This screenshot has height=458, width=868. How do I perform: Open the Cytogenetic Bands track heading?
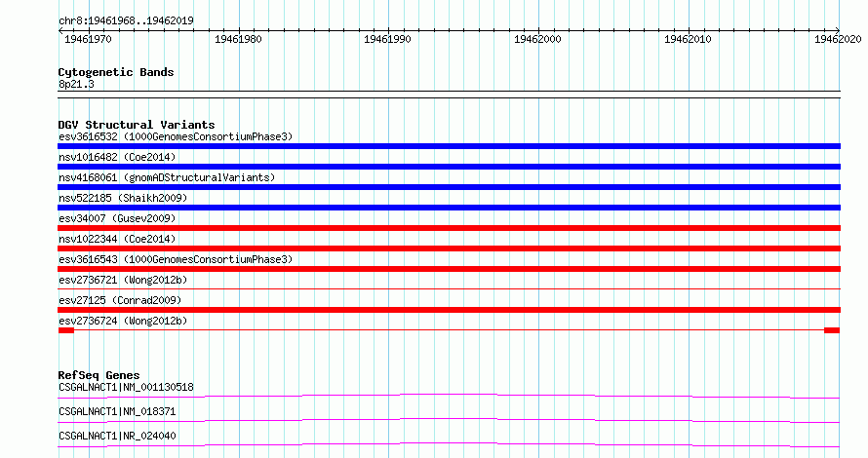click(116, 72)
